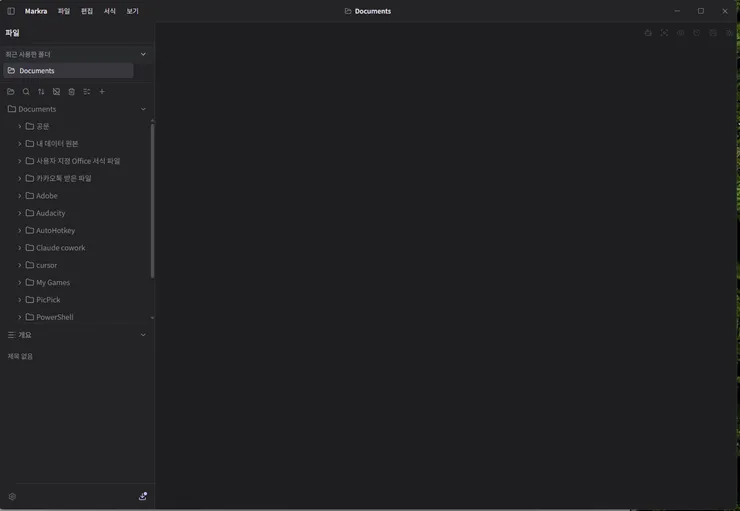Expand the 사용자 지정 Office 서식 파일 folder
Screen dimensions: 740x511
[19, 161]
